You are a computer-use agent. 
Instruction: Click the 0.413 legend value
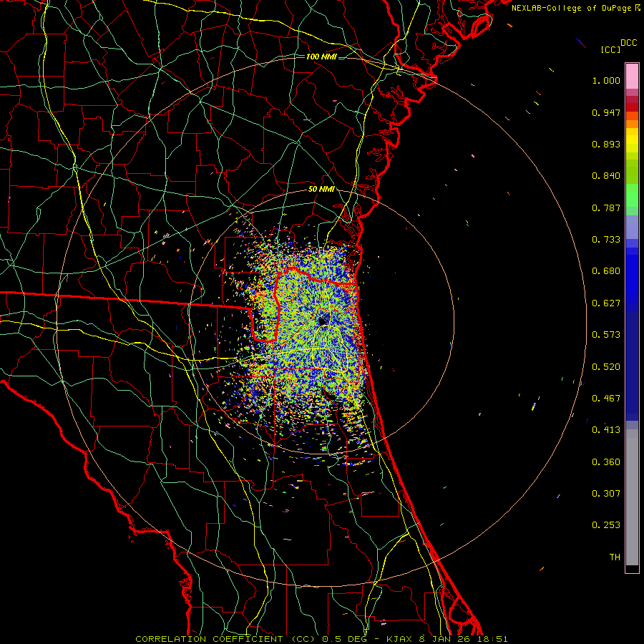coord(606,430)
